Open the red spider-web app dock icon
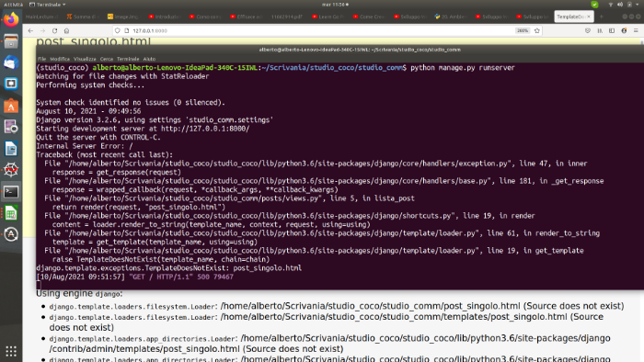644x362 pixels. point(11,170)
